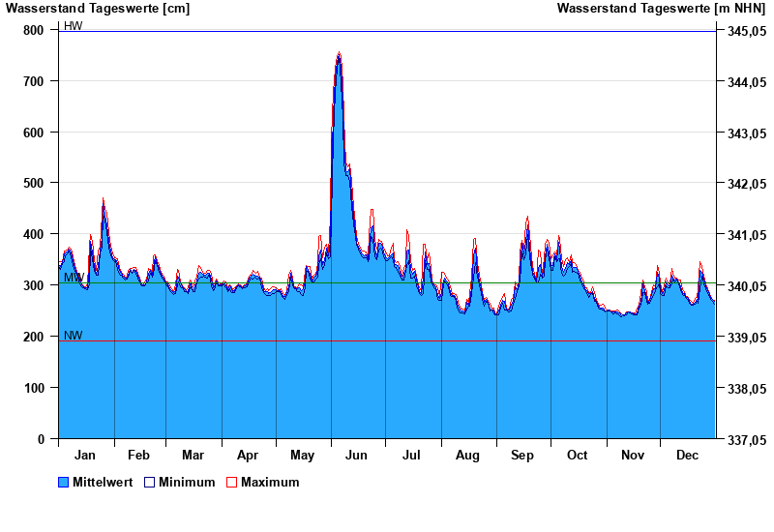Click the white Minimum legend swatch
This screenshot has height=532, width=774.
pyautogui.click(x=150, y=482)
